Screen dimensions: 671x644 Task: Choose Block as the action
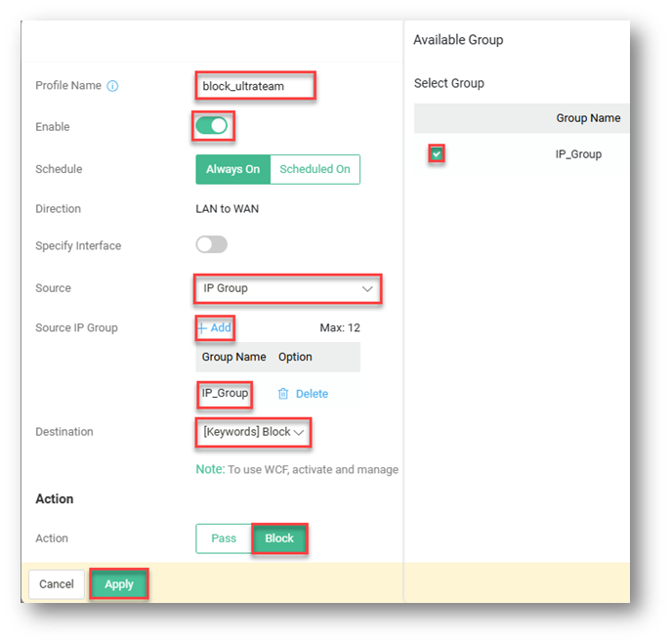coord(279,538)
